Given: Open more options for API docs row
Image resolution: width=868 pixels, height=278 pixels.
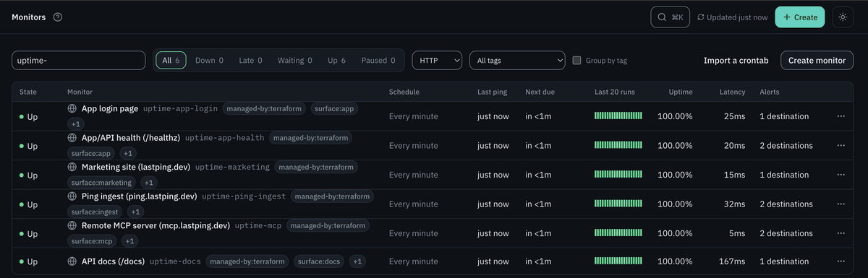Looking at the screenshot, I should point(841,261).
